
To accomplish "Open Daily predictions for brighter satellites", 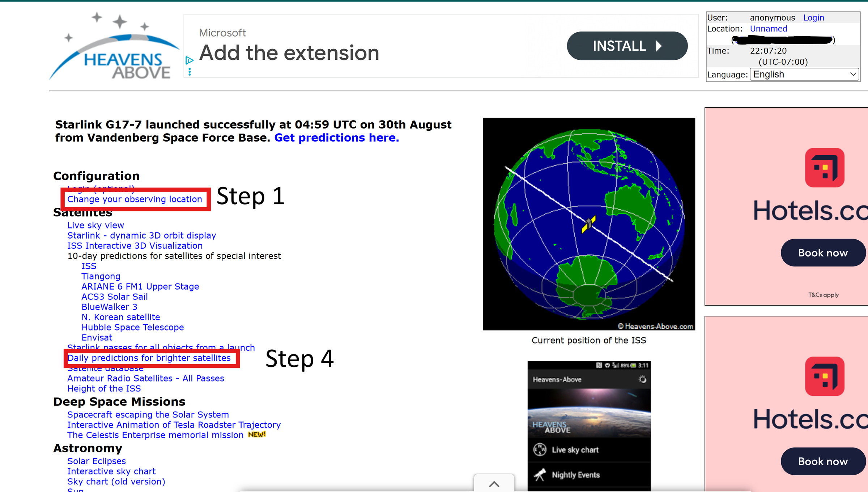I will pyautogui.click(x=149, y=358).
